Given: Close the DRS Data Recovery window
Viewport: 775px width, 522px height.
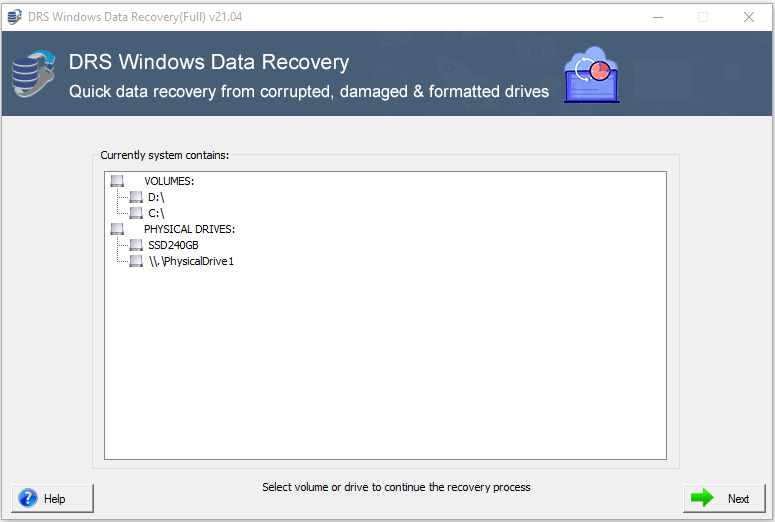Looking at the screenshot, I should [749, 17].
